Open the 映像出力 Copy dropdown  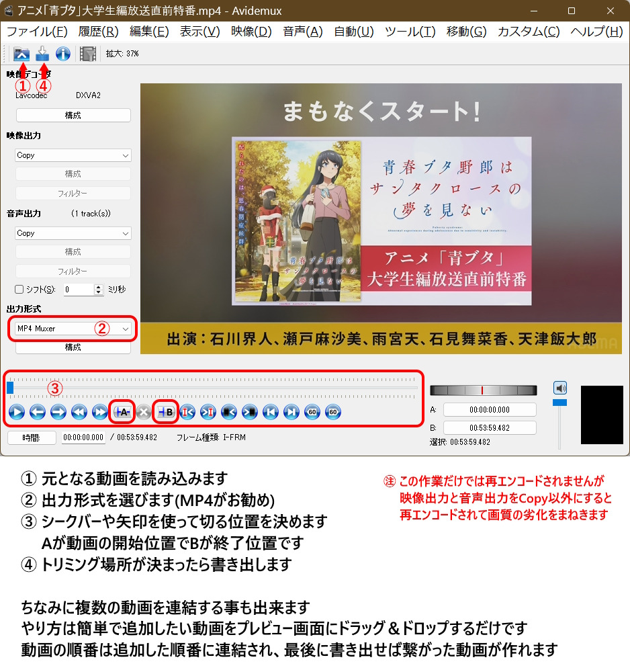pos(73,155)
